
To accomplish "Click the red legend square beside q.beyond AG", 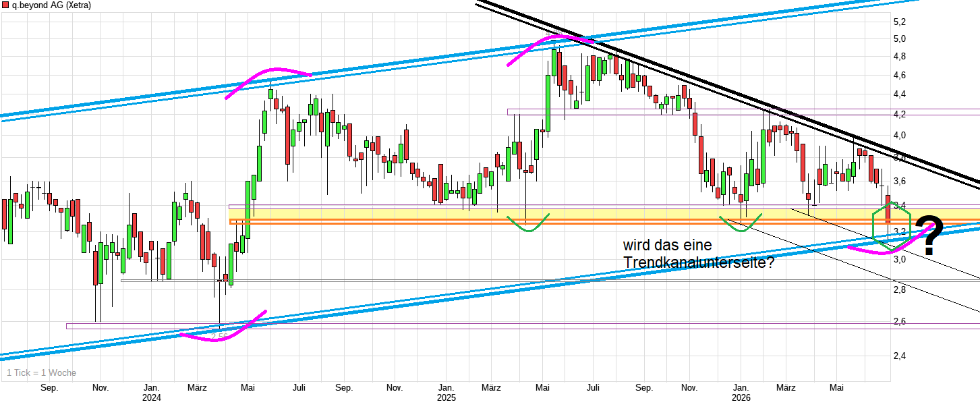I will point(6,5).
